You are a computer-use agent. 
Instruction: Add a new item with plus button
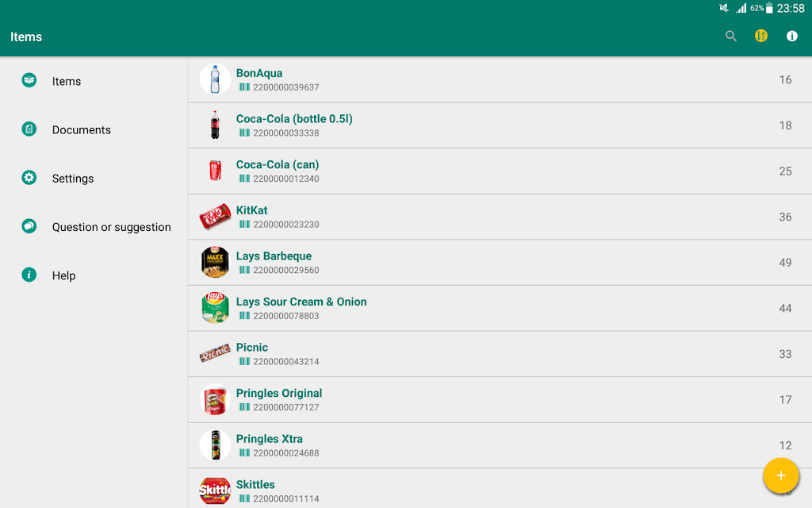pyautogui.click(x=780, y=475)
